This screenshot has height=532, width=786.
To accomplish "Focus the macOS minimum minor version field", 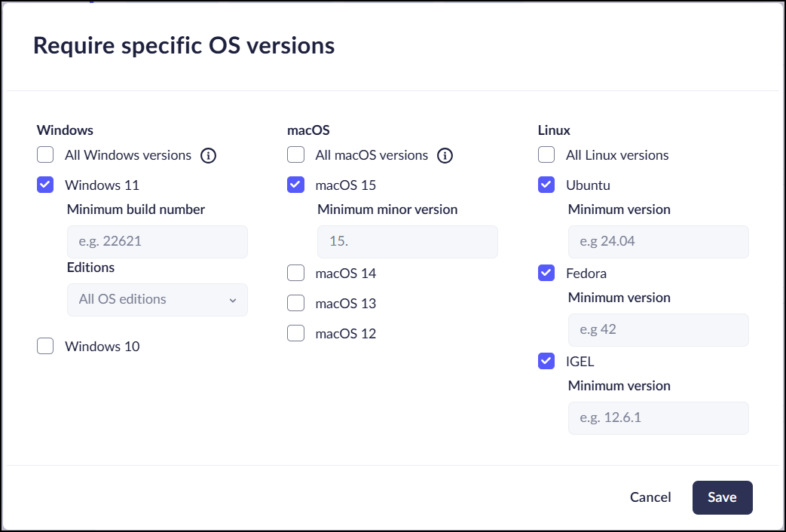I will click(408, 242).
